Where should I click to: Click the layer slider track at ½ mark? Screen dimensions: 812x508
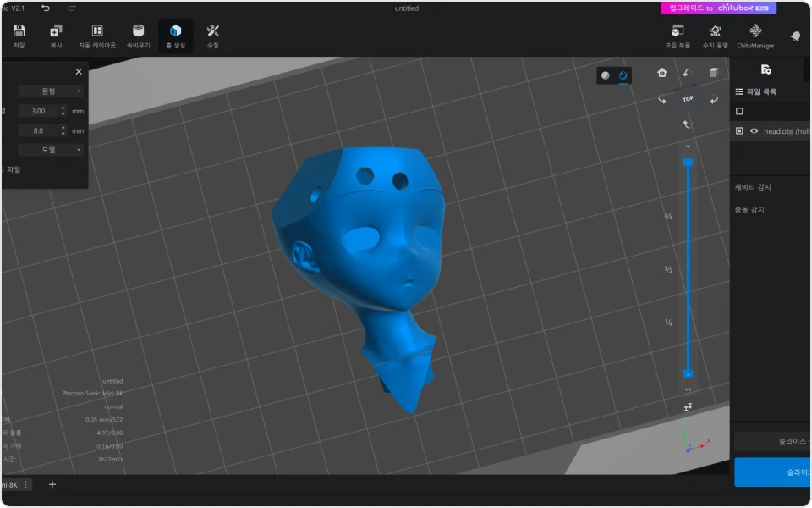tap(688, 269)
